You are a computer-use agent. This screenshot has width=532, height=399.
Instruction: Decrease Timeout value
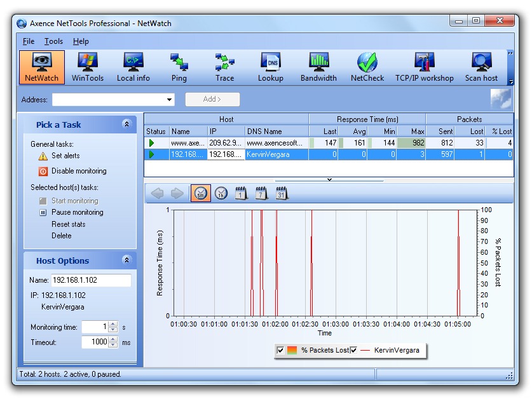click(x=113, y=345)
